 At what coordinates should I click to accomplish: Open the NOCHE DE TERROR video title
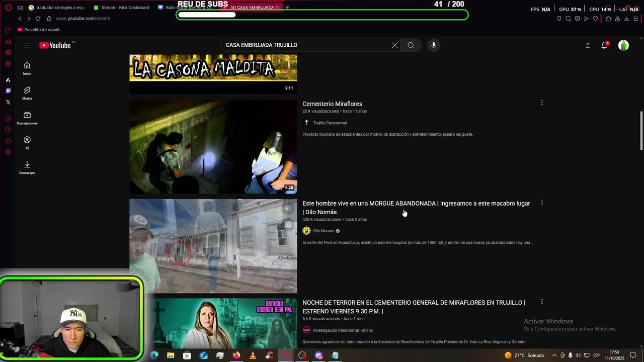coord(414,307)
